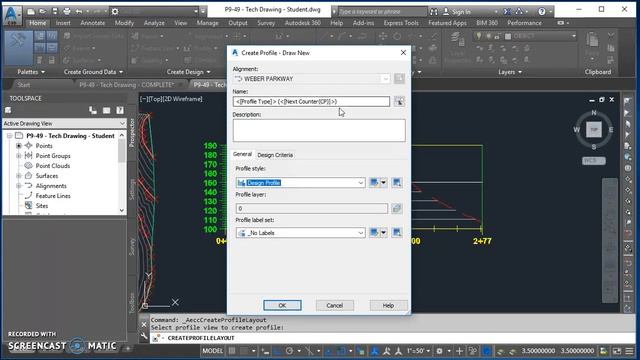Image resolution: width=640 pixels, height=360 pixels.
Task: Open the Active Drawing View dropdown
Action: coord(64,123)
